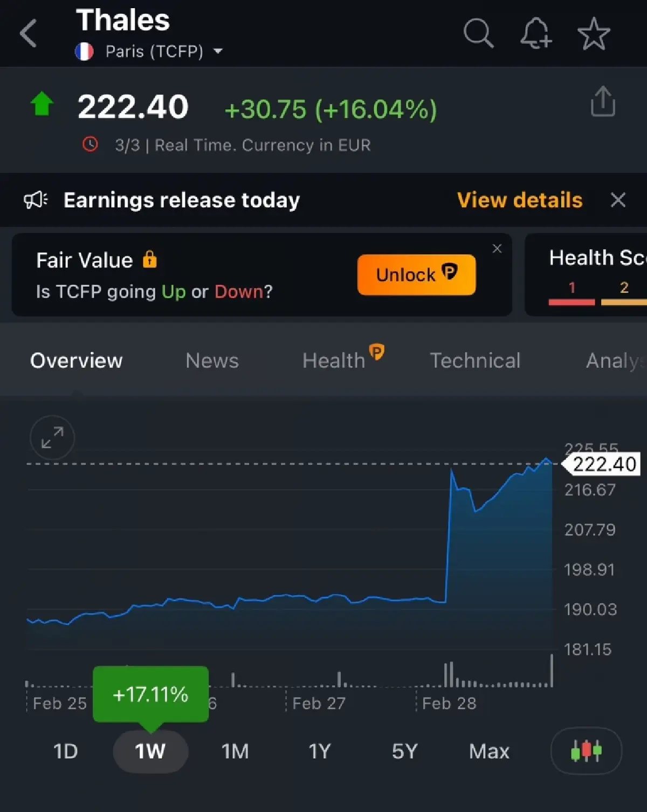This screenshot has height=812, width=647.
Task: Add Thales to watchlist with star
Action: coord(594,33)
